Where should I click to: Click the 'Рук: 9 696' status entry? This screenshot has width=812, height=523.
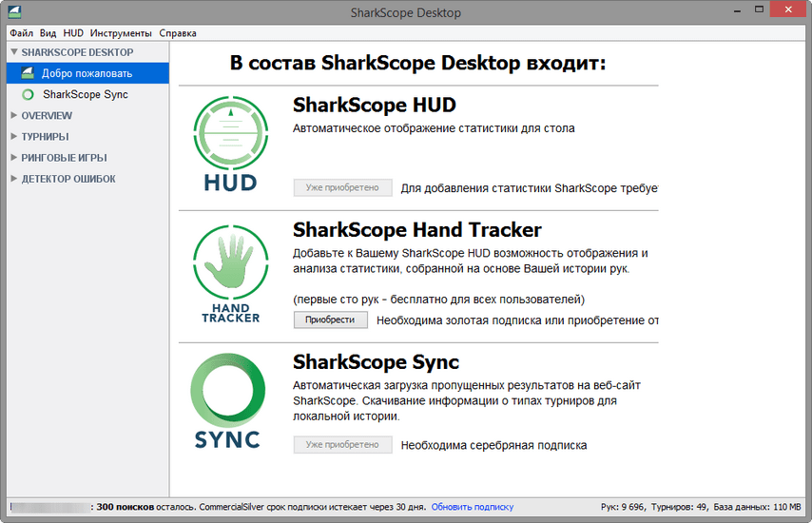[624, 507]
